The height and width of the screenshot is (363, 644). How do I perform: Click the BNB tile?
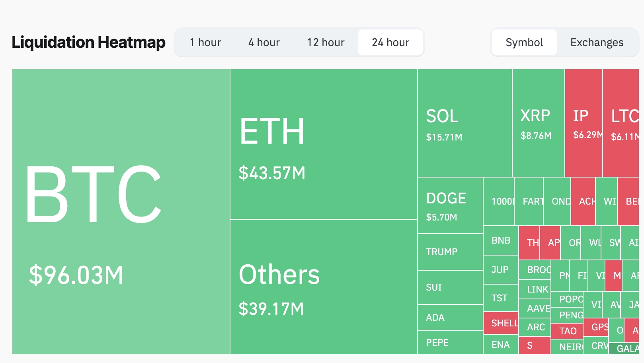click(501, 240)
